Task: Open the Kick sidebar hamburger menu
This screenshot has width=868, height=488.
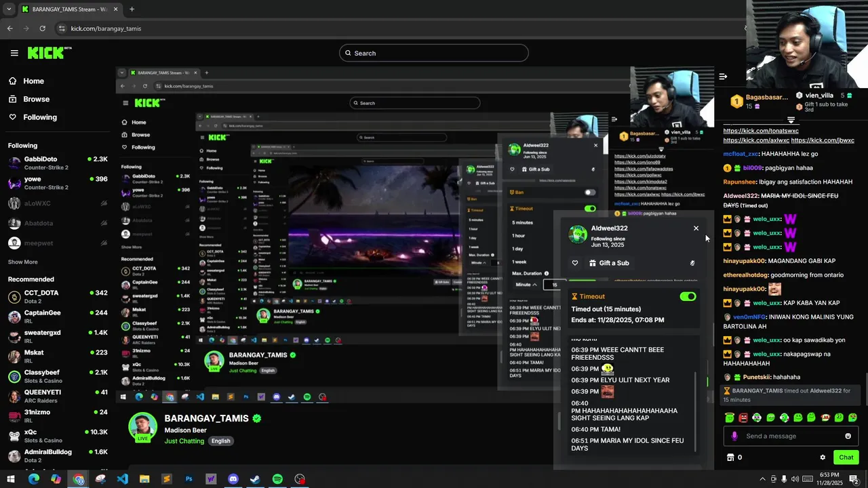Action: (x=14, y=53)
